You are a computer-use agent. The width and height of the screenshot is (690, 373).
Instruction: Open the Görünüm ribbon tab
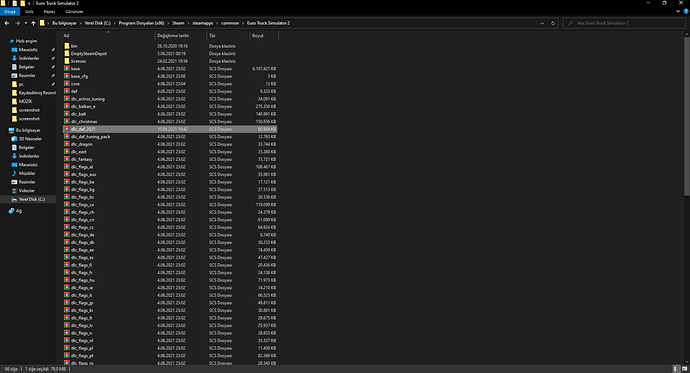74,11
